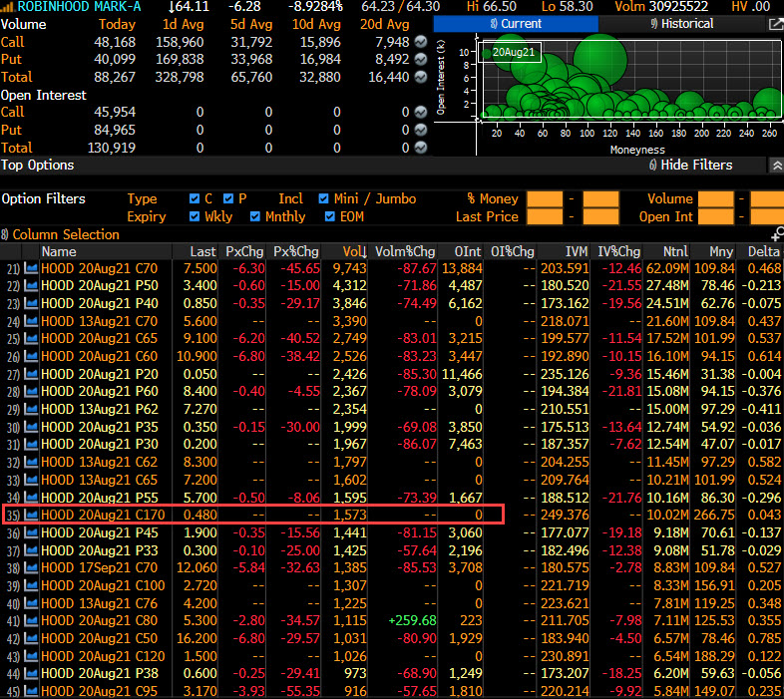Open chart icon for HOOD 20Aug21 P30

click(31, 445)
